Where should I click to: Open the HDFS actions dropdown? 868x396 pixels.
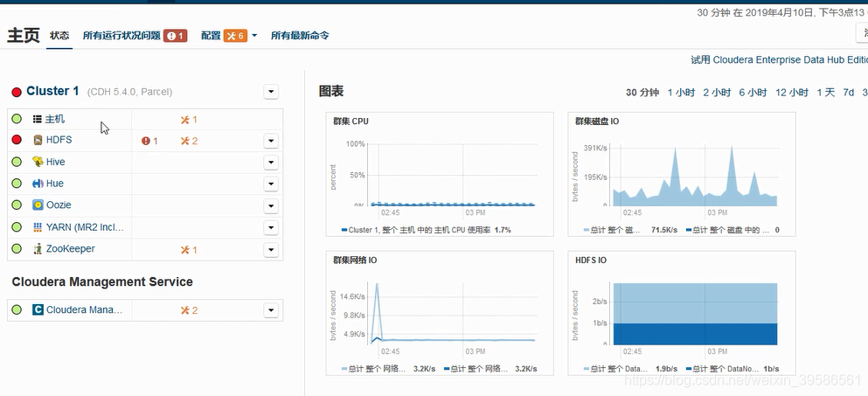tap(271, 141)
